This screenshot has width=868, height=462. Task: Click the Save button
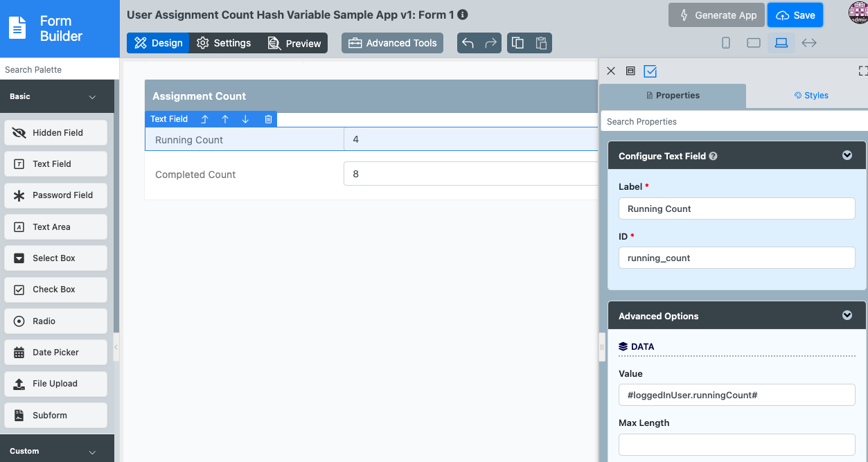coord(795,15)
